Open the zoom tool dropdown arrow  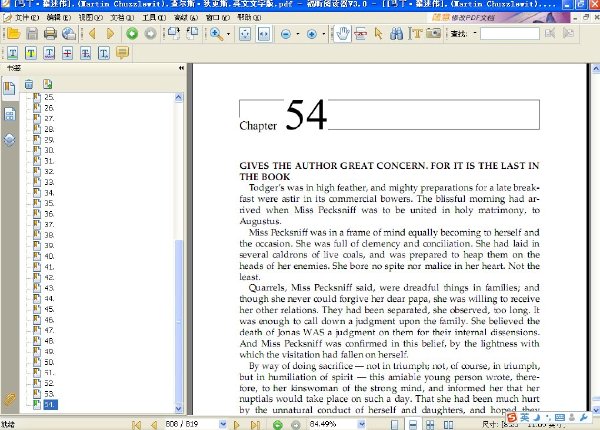(x=228, y=34)
